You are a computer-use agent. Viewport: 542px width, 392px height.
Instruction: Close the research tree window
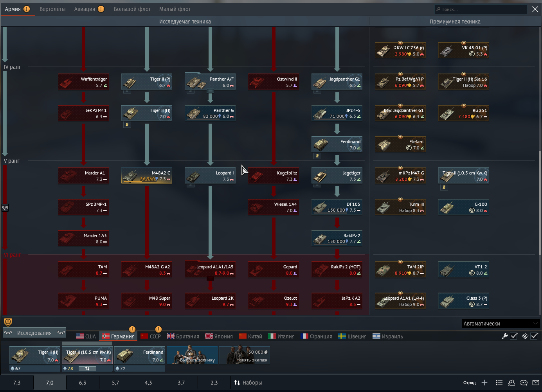click(535, 9)
